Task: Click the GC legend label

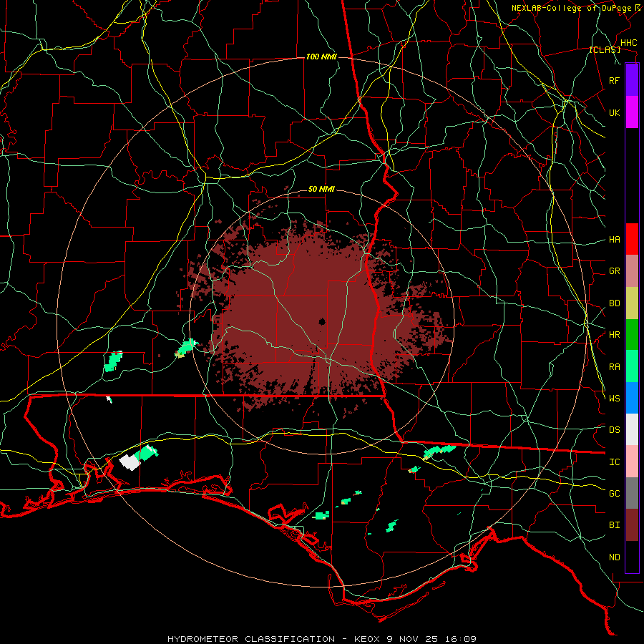Action: point(615,493)
